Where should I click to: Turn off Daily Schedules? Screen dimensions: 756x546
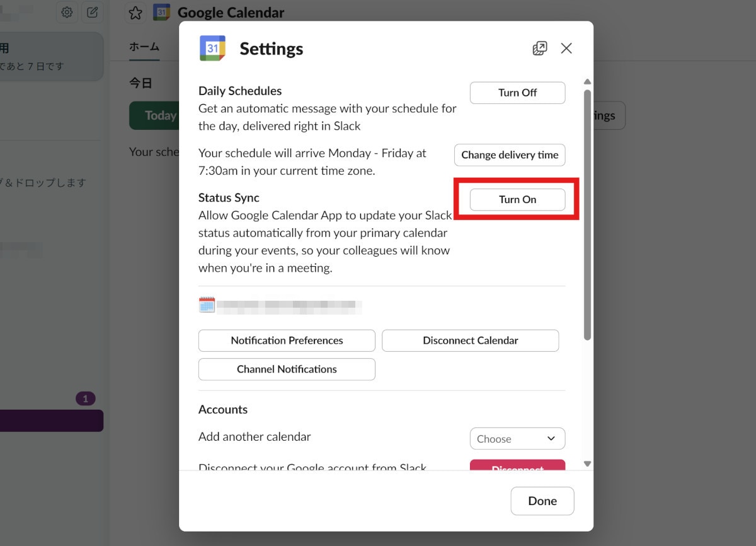click(517, 93)
